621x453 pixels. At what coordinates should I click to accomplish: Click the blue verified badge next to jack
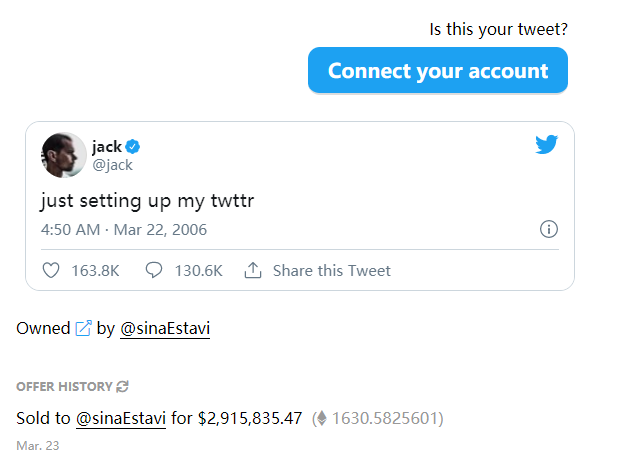point(132,147)
